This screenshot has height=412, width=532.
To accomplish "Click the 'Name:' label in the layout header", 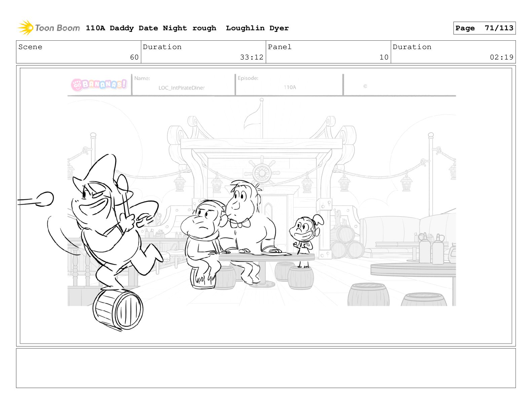I will (142, 78).
